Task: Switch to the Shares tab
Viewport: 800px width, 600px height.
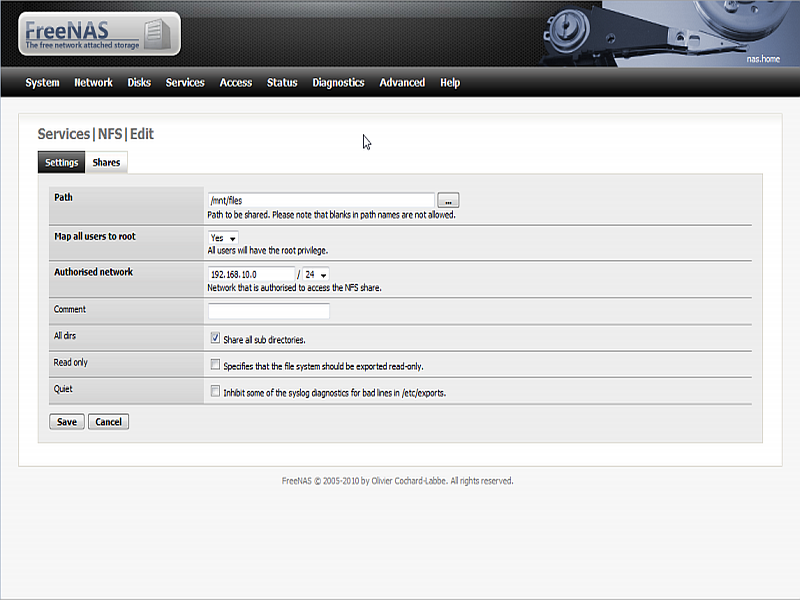Action: click(106, 162)
